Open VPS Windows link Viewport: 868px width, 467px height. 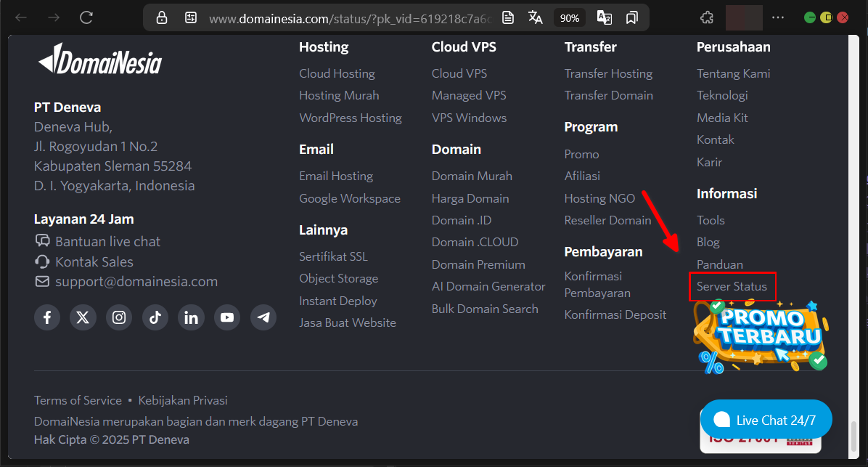coord(470,118)
